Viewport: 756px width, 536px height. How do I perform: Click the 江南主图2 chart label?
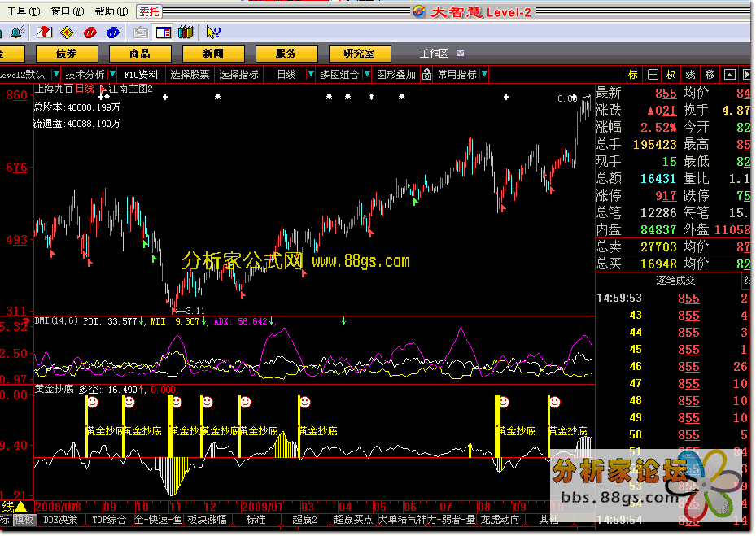131,89
